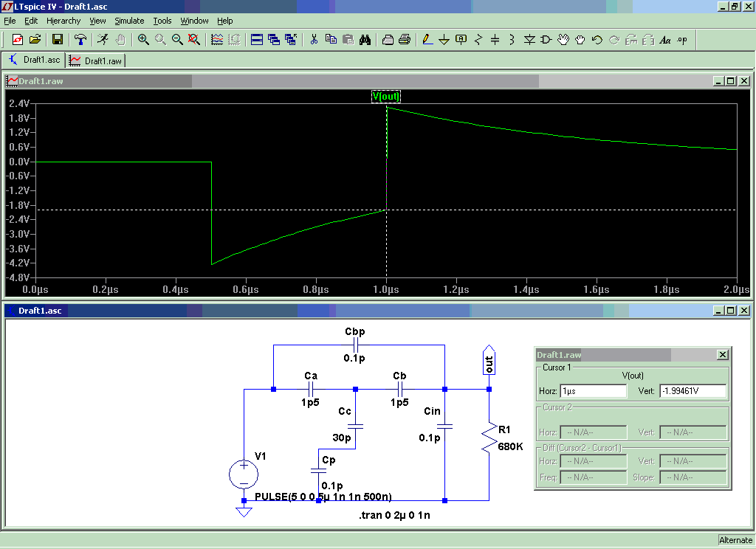Open the Simulate menu
Screen dimensions: 756x549
pyautogui.click(x=129, y=21)
